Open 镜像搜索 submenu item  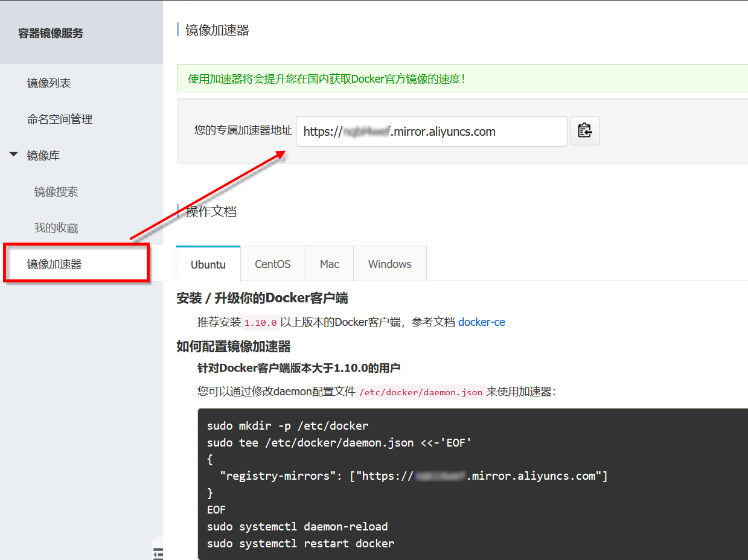56,192
